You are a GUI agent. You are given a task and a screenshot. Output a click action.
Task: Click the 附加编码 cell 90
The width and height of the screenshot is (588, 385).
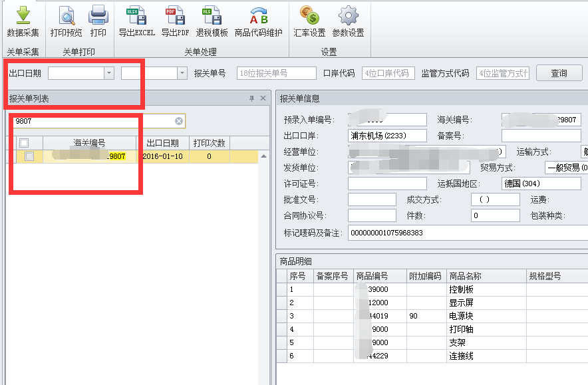click(x=426, y=316)
